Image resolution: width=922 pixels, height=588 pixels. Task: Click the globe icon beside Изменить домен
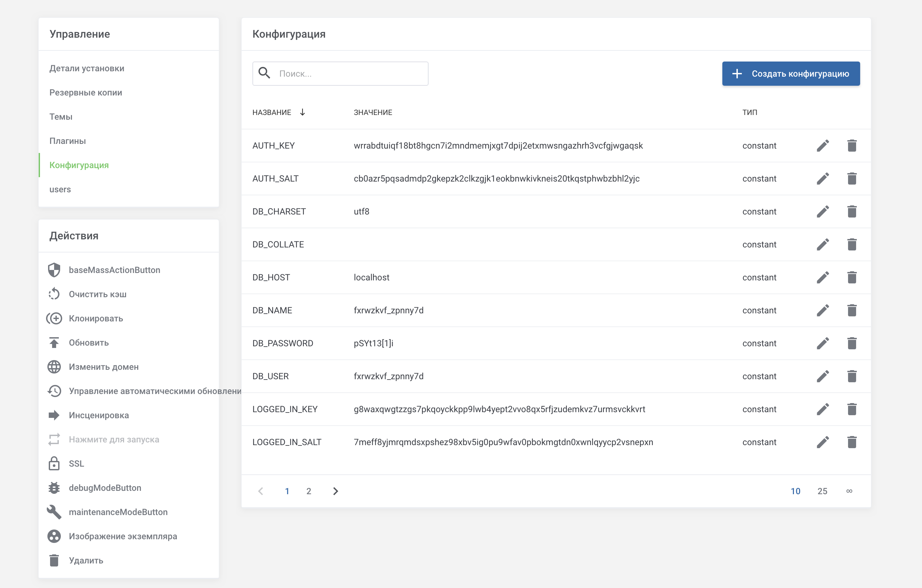[54, 366]
